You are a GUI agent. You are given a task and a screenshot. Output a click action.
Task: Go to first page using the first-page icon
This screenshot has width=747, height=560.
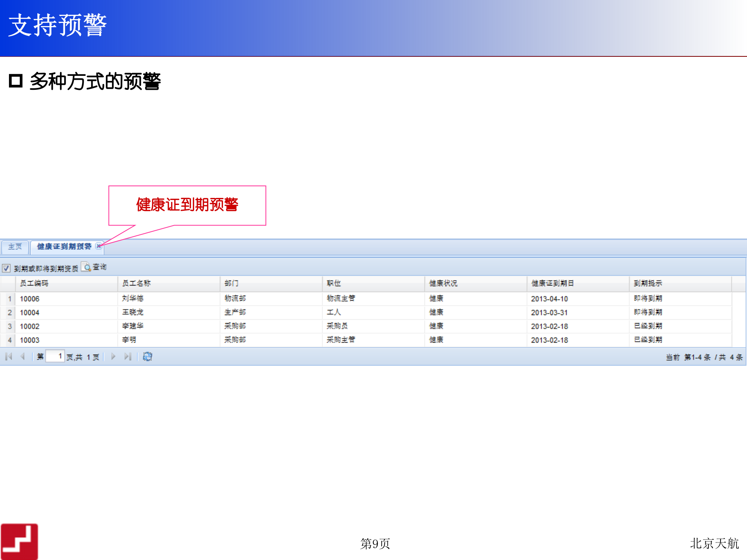point(9,356)
